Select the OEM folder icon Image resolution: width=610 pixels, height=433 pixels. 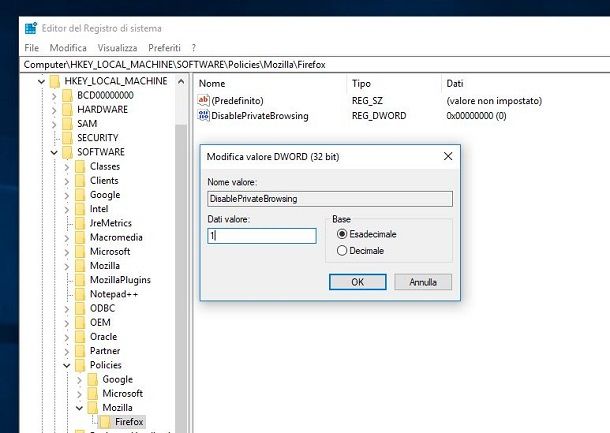[80, 323]
